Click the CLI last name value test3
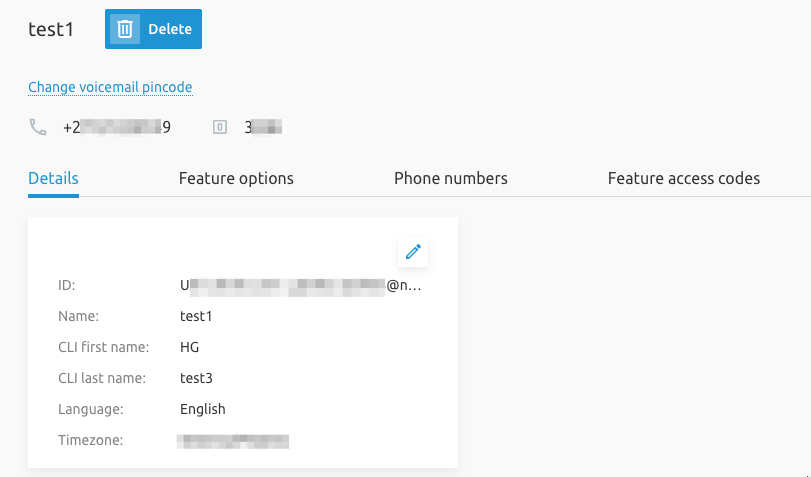811x477 pixels. pyautogui.click(x=196, y=378)
